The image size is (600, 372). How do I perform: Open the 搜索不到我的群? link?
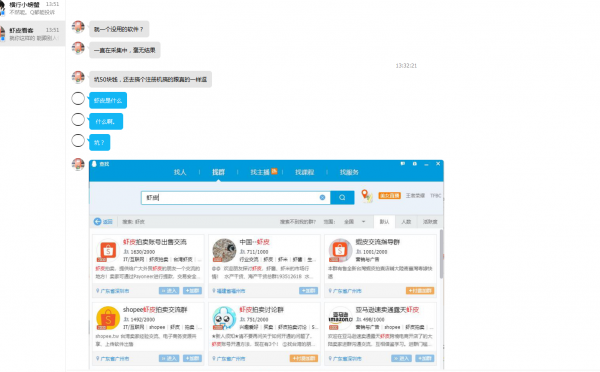coord(298,222)
